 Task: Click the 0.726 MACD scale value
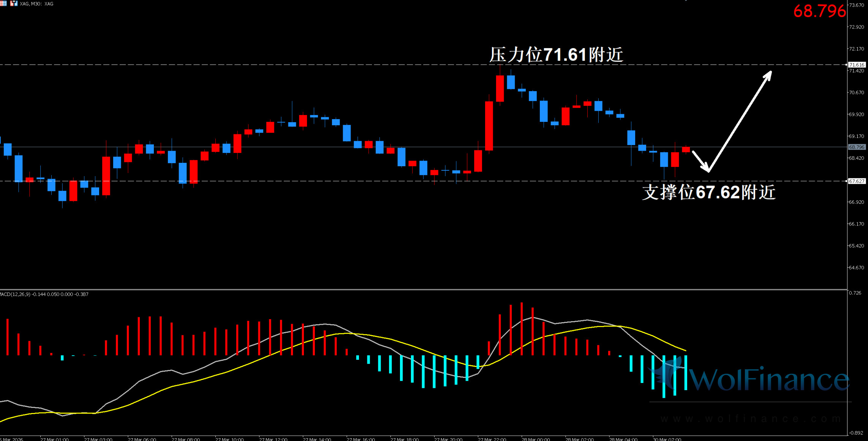(x=855, y=293)
